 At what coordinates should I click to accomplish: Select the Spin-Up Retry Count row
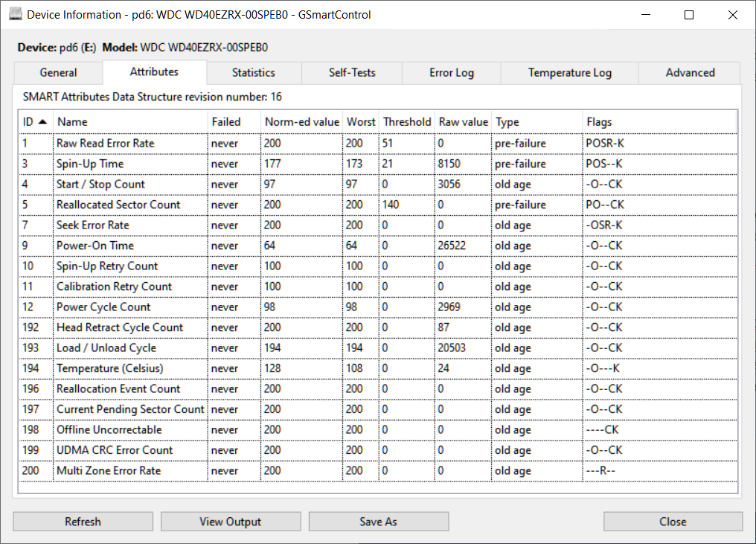[378, 266]
